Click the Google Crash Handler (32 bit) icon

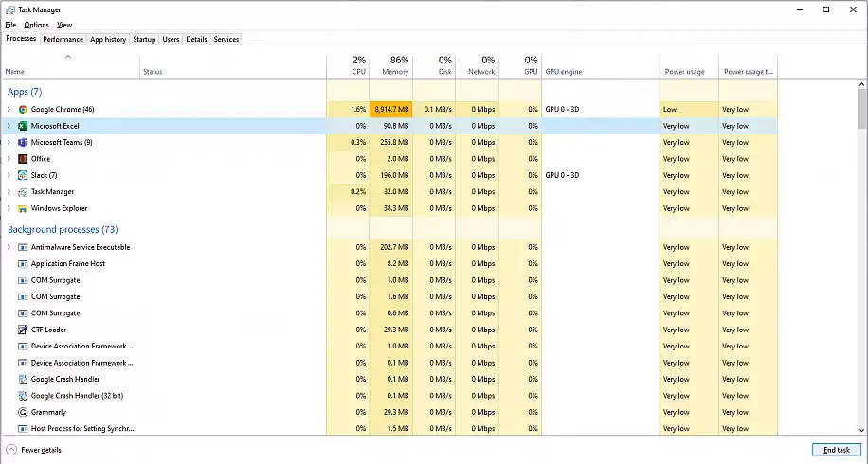pyautogui.click(x=23, y=396)
